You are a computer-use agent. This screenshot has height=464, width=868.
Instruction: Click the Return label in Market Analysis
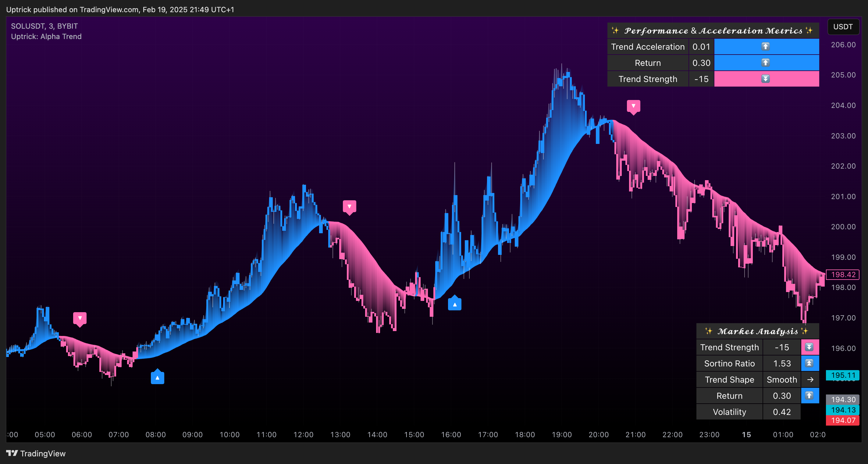pos(730,396)
